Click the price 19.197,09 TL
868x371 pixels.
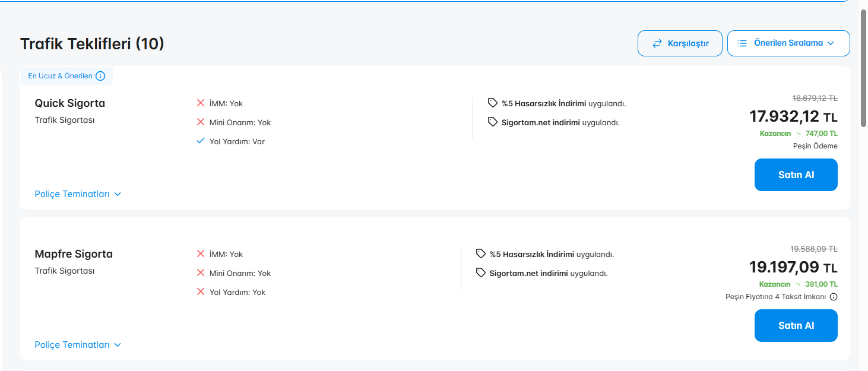[794, 267]
